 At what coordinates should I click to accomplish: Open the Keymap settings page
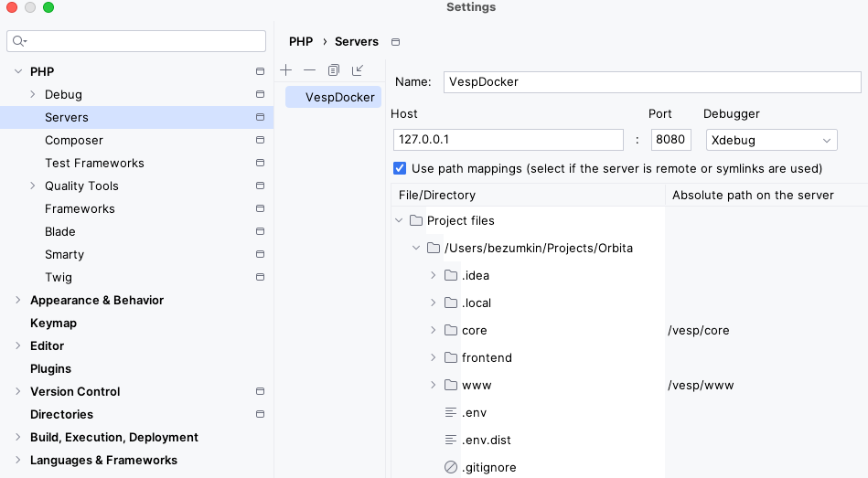53,323
